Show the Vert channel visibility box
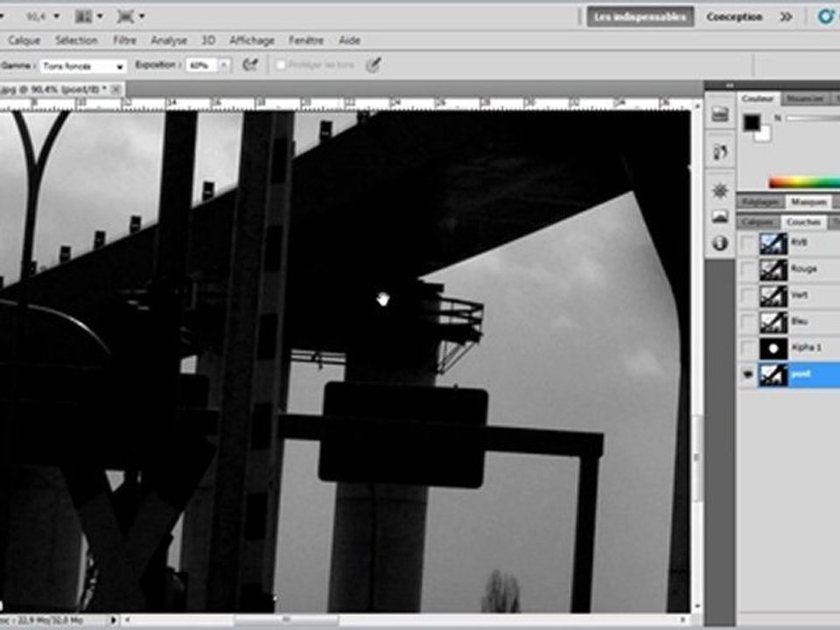This screenshot has height=630, width=840. (747, 296)
